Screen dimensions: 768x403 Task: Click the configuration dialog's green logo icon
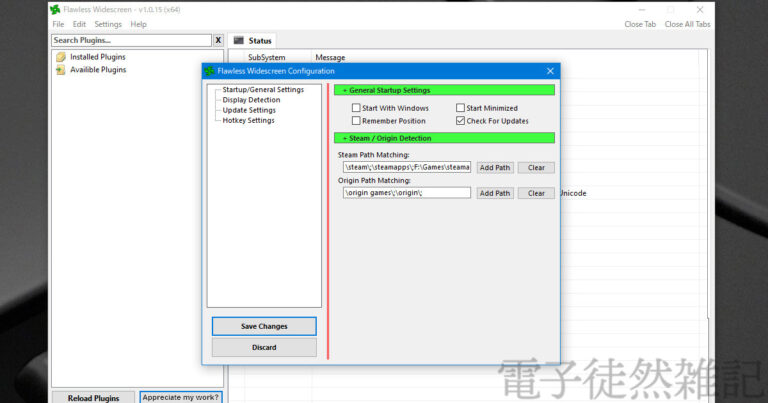point(209,71)
